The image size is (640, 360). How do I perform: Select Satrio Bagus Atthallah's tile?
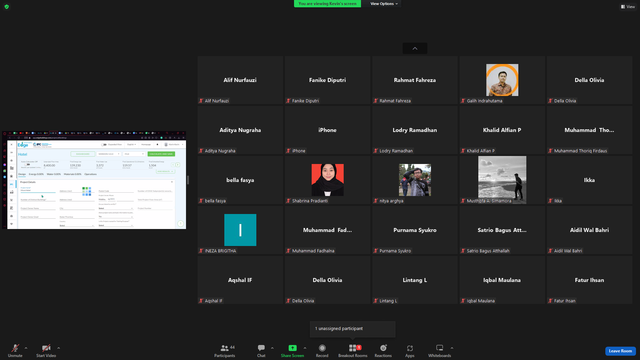click(502, 230)
